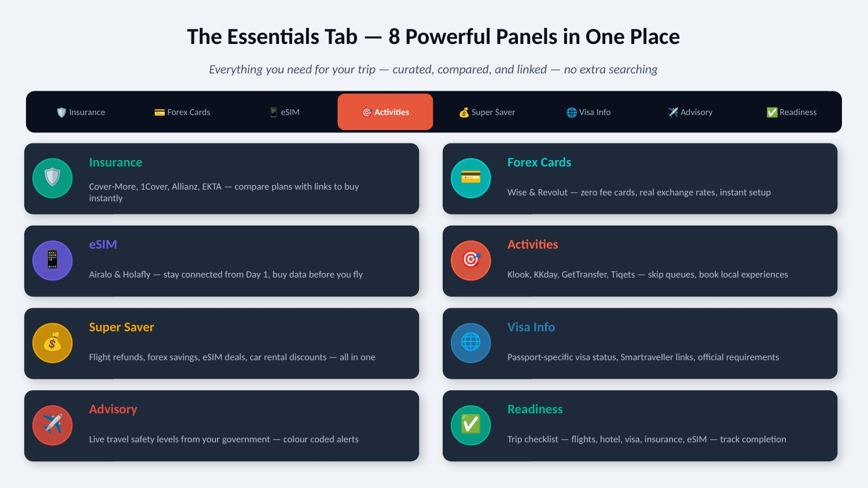Image resolution: width=868 pixels, height=488 pixels.
Task: Click the Super Saver panel heading
Action: point(122,327)
